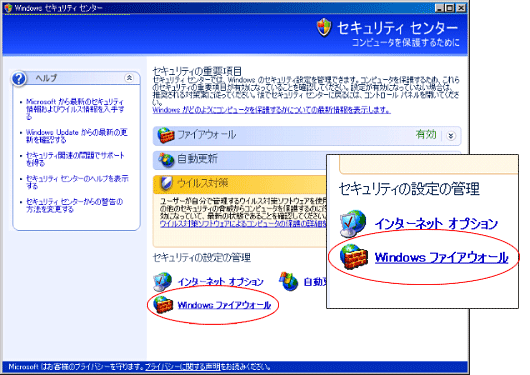This screenshot has width=530, height=375.
Task: Minimize the セキュリティ センター window
Action: 439,8
